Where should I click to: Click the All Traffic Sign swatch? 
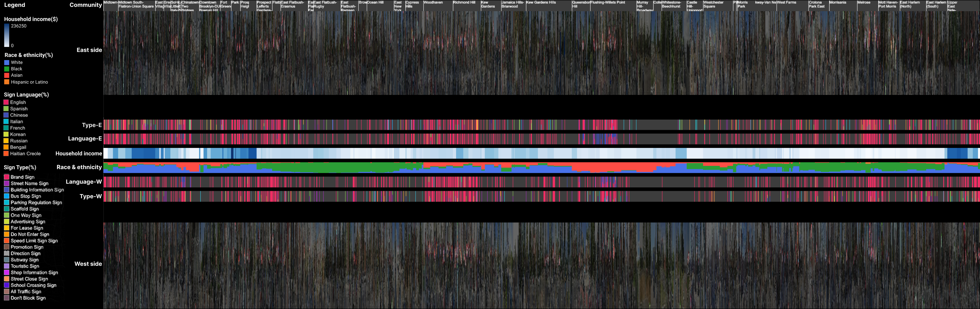tap(7, 292)
